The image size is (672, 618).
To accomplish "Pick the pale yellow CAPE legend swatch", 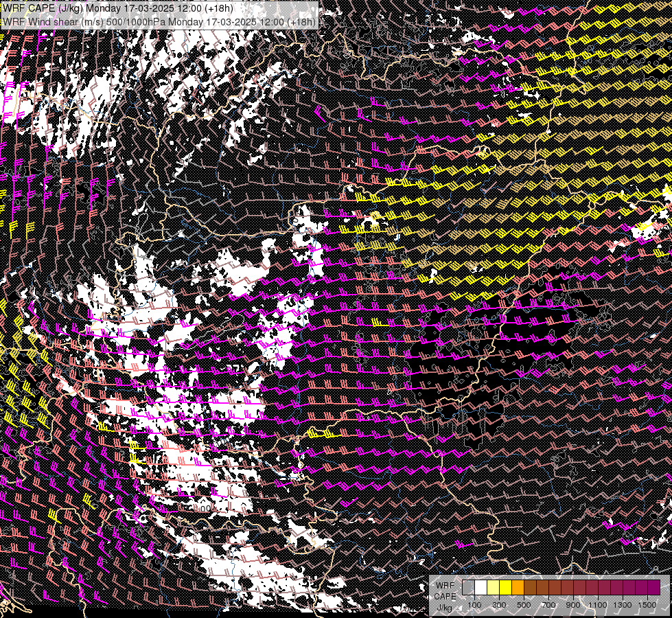I will (494, 587).
